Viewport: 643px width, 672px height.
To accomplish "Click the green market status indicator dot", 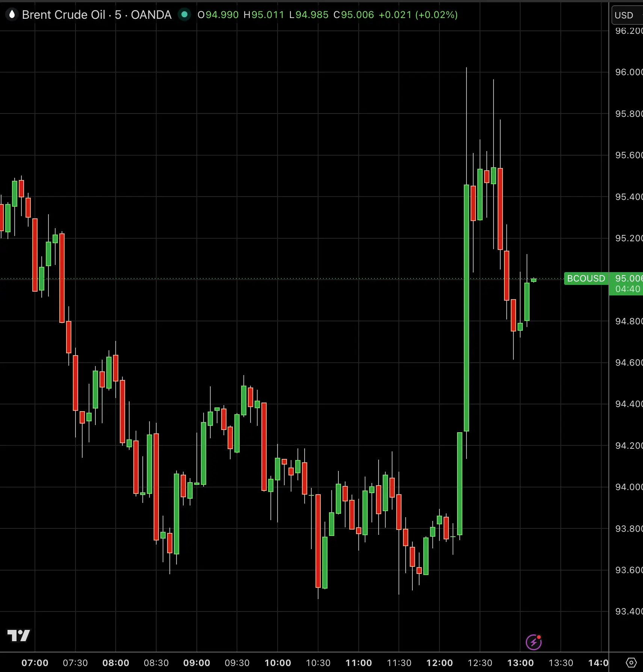I will point(184,15).
